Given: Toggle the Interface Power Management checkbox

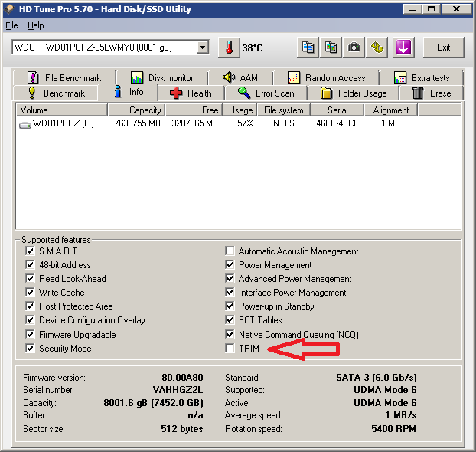Looking at the screenshot, I should coord(230,293).
